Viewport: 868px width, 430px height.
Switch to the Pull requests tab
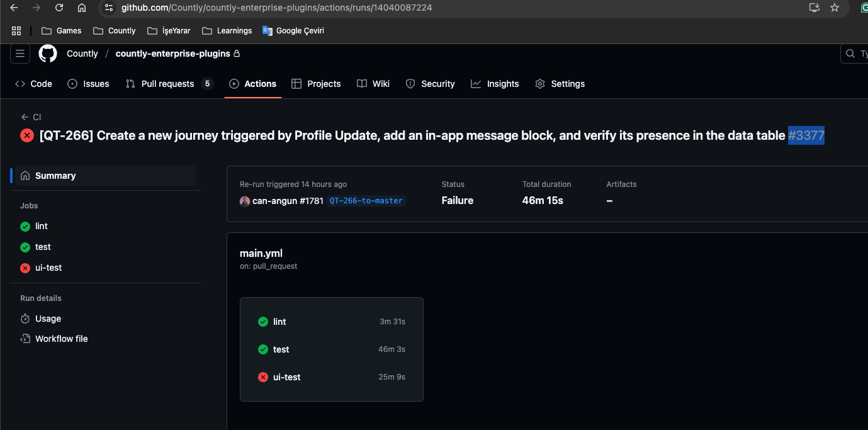coord(169,84)
